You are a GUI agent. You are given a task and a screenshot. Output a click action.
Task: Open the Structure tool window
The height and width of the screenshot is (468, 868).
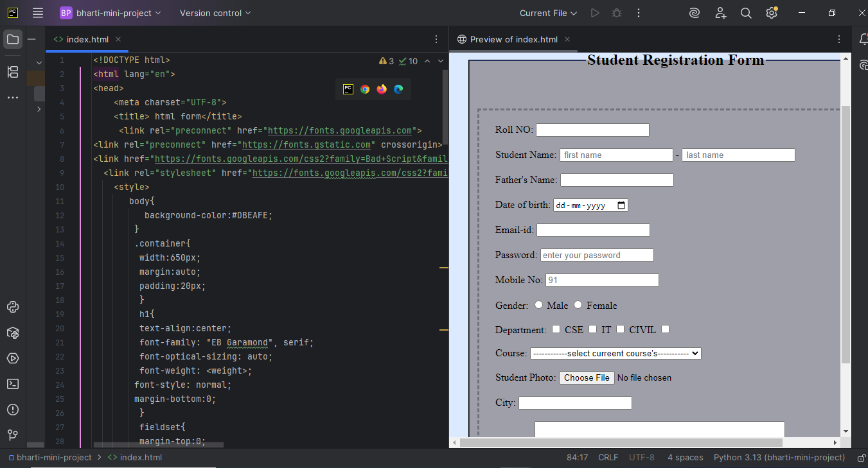[12, 72]
